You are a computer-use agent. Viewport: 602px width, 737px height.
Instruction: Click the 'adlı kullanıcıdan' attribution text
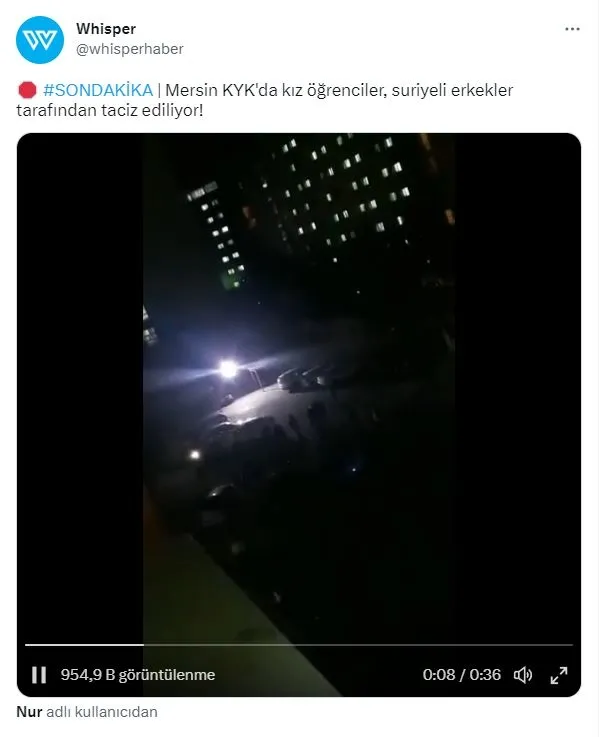pos(101,712)
